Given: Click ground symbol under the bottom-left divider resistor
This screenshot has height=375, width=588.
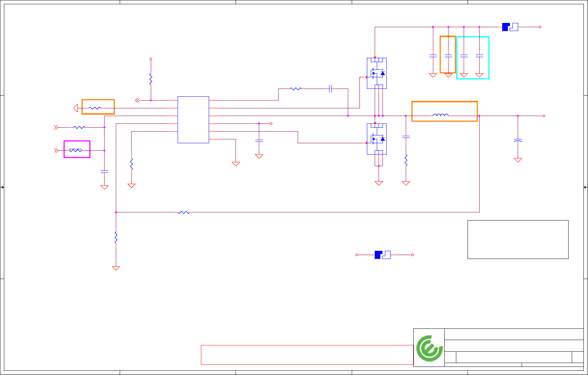Looking at the screenshot, I should 116,268.
